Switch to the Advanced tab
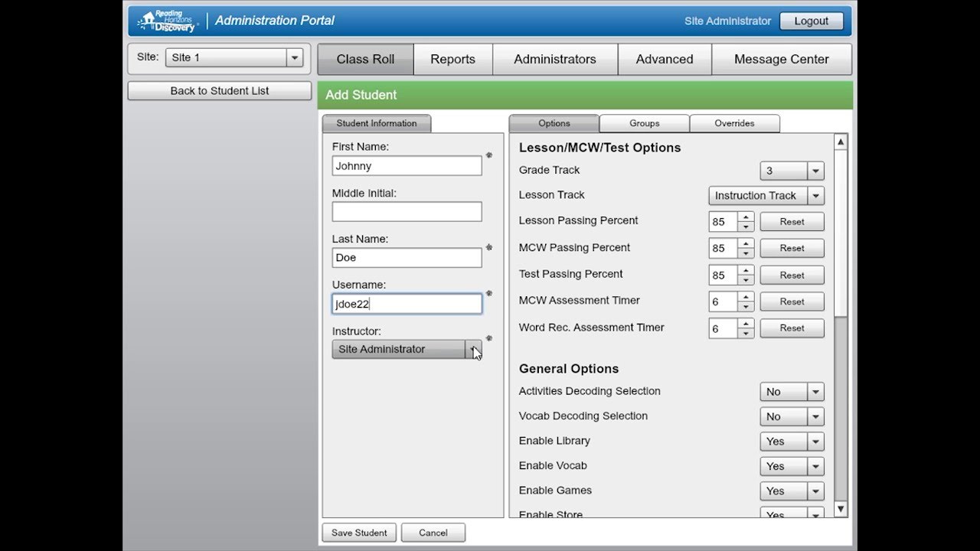The width and height of the screenshot is (980, 551). [x=665, y=59]
